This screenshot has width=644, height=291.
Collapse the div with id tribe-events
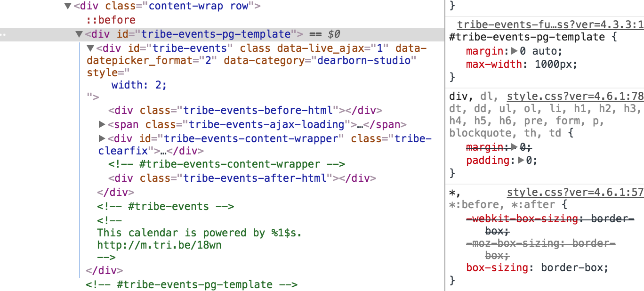(90, 48)
